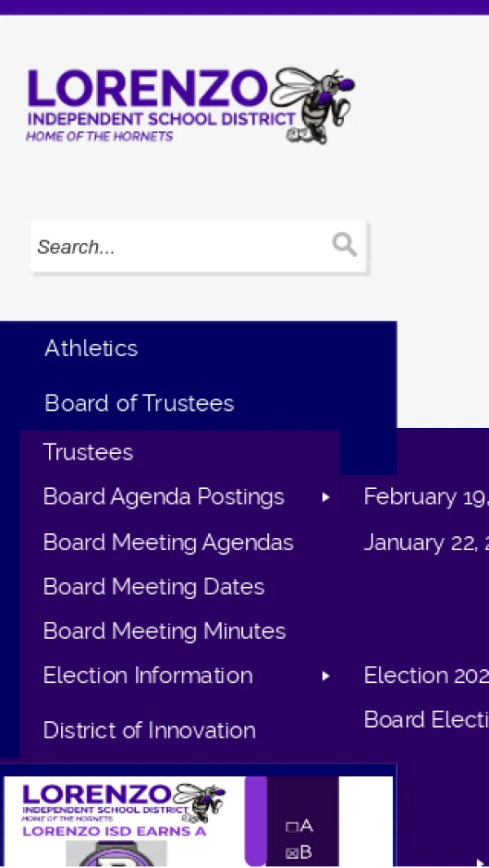Screen dimensions: 489x868
Task: Open the Athletics menu item
Action: (91, 348)
